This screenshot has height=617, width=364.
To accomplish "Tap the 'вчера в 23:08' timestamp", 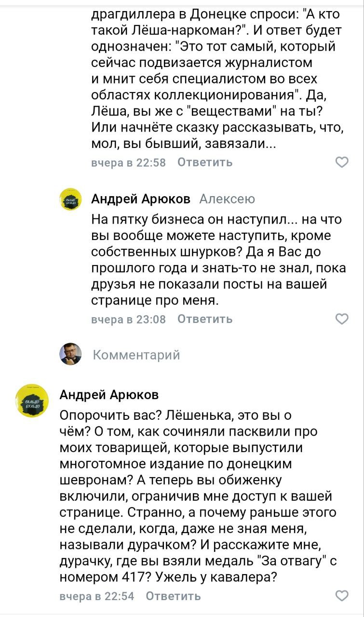I will [x=128, y=319].
